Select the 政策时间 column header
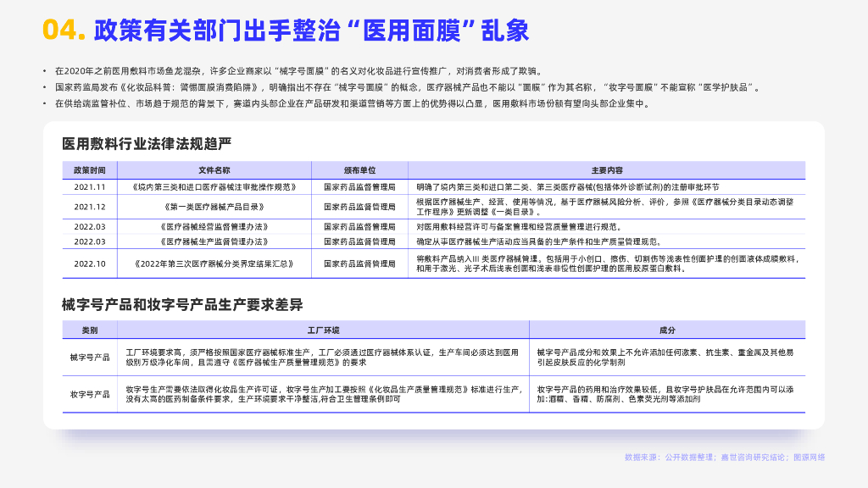This screenshot has height=488, width=868. (90, 169)
